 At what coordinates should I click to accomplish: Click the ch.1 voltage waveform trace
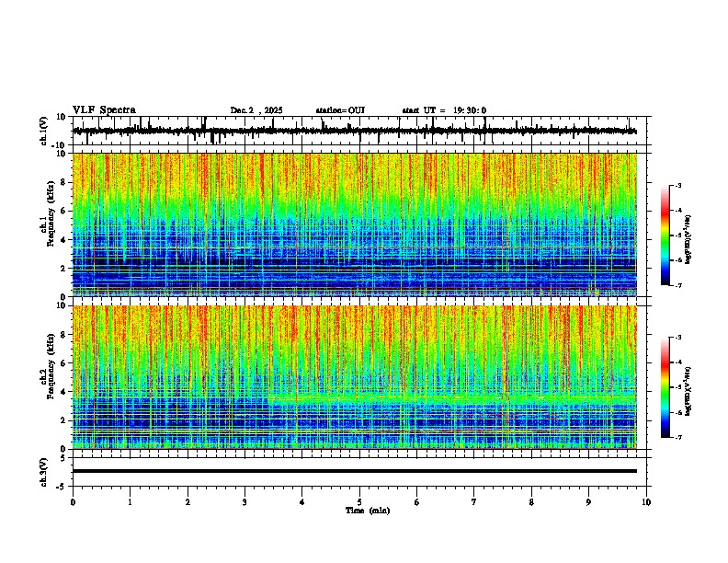(x=355, y=132)
